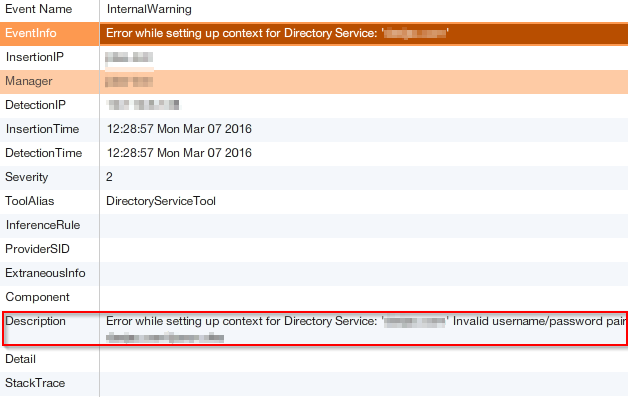Select the DetectionIP row

pyautogui.click(x=314, y=106)
